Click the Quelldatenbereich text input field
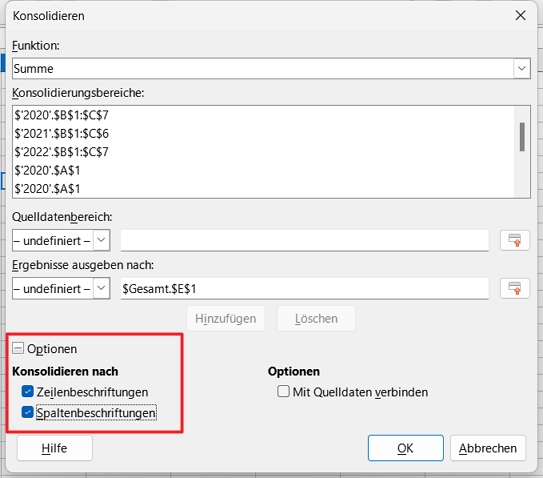Screen dimensions: 543x478 305,240
